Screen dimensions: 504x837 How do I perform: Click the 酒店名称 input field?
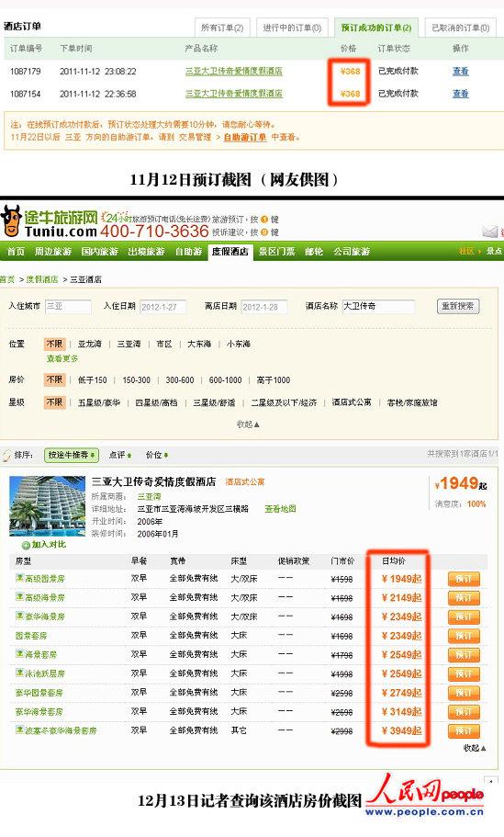coord(378,306)
